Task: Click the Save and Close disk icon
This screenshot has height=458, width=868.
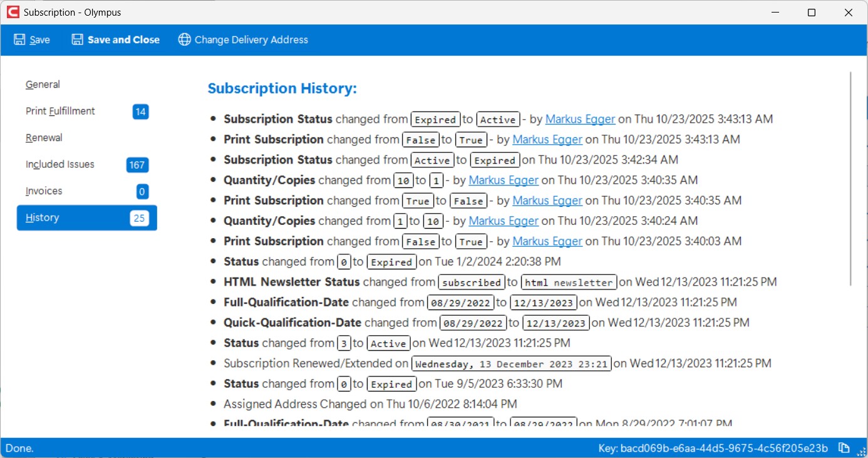Action: click(77, 40)
